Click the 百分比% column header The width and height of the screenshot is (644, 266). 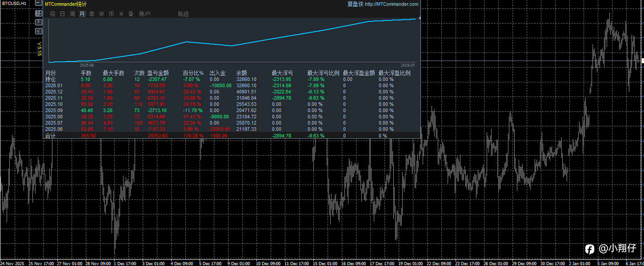(193, 73)
